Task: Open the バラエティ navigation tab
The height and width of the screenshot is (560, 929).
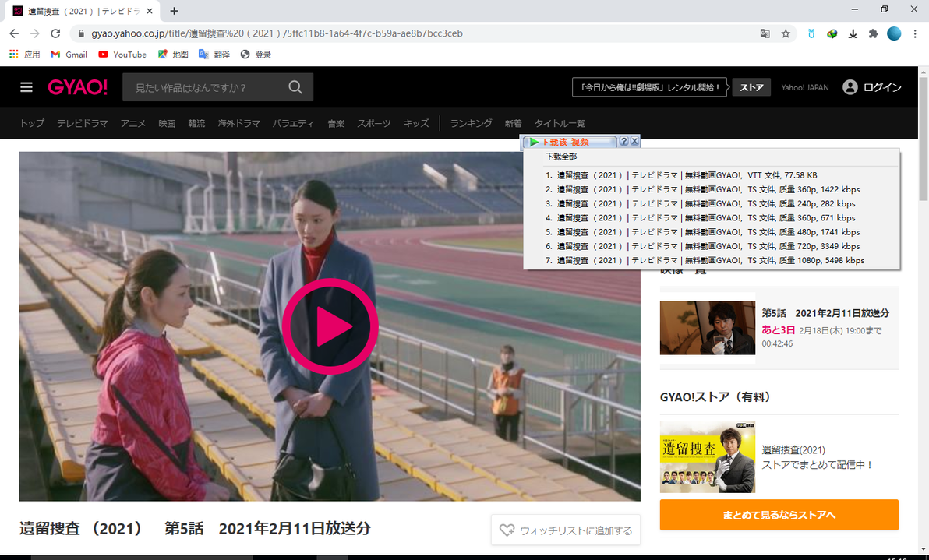Action: [x=293, y=123]
